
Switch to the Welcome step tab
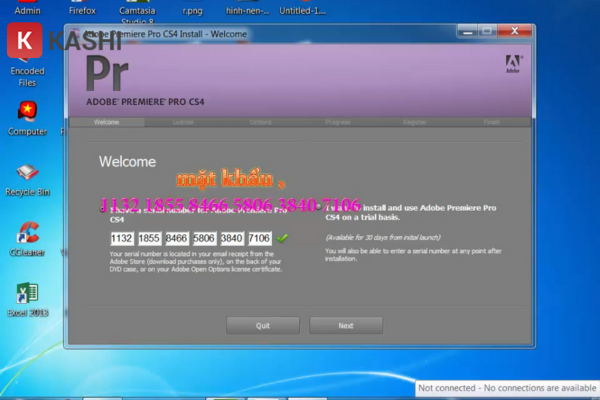click(x=106, y=122)
